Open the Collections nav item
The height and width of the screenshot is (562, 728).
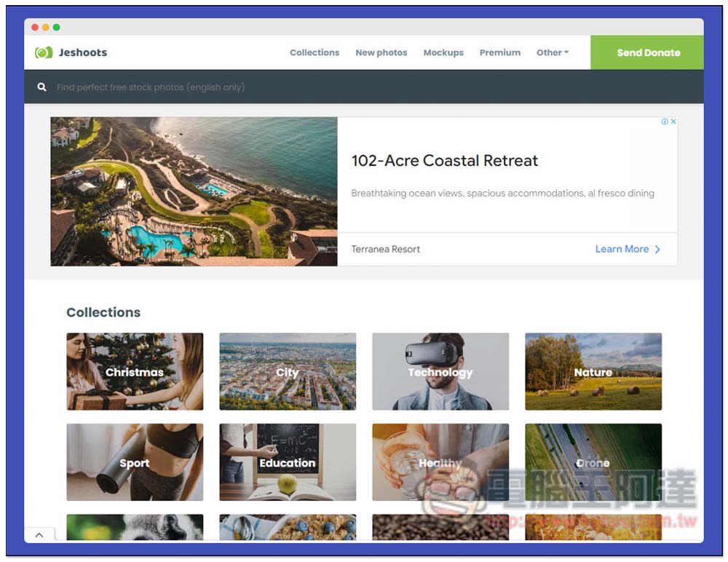314,52
